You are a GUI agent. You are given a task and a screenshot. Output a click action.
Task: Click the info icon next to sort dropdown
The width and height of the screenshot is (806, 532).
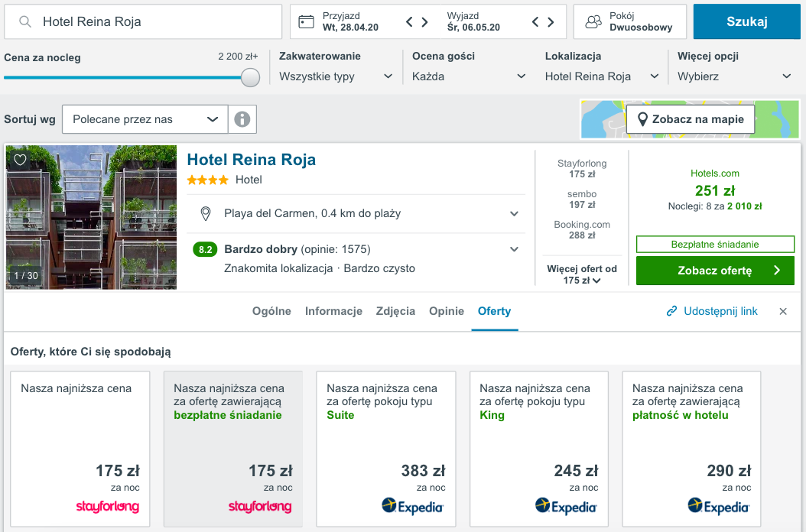[242, 119]
